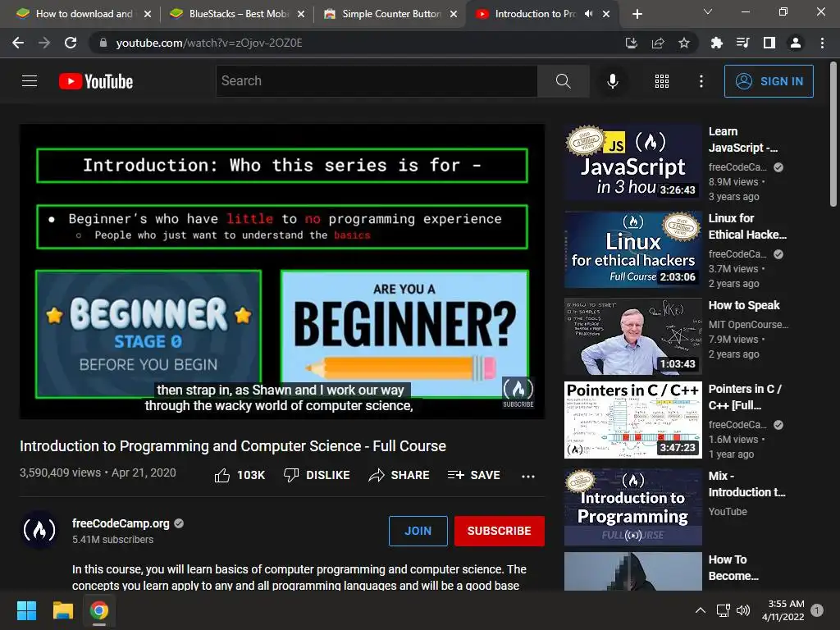Open Chrome three-dot menu

(x=822, y=43)
